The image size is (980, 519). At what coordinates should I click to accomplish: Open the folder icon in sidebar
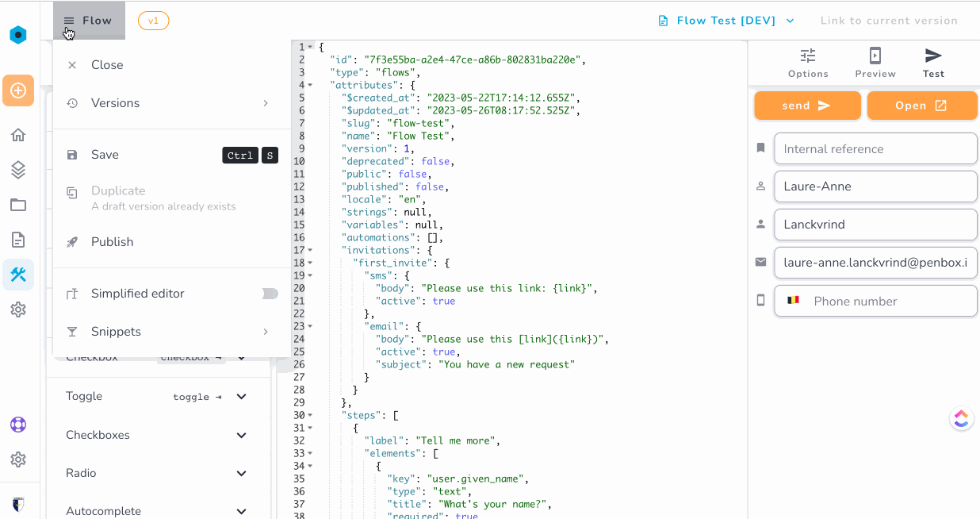pos(18,205)
